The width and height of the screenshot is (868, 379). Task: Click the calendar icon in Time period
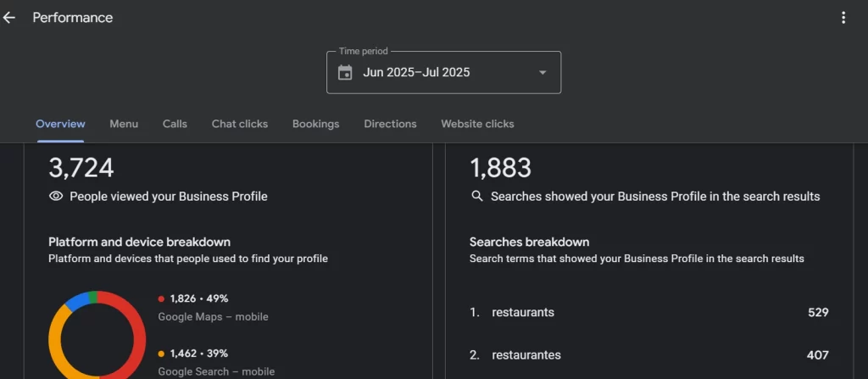345,73
